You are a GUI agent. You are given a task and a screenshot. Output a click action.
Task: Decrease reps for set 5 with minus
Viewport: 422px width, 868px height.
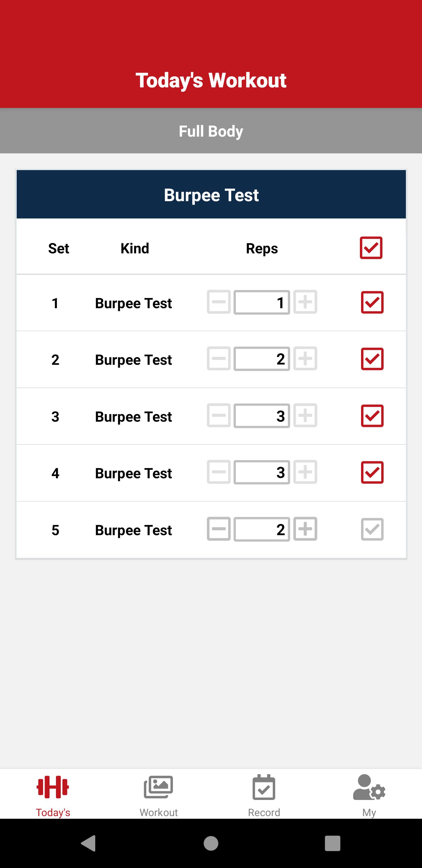219,529
